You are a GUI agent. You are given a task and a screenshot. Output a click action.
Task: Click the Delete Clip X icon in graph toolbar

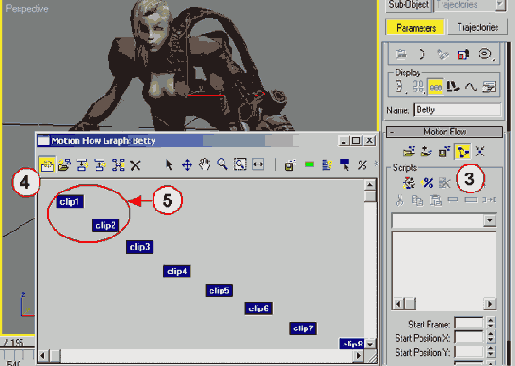(x=135, y=165)
